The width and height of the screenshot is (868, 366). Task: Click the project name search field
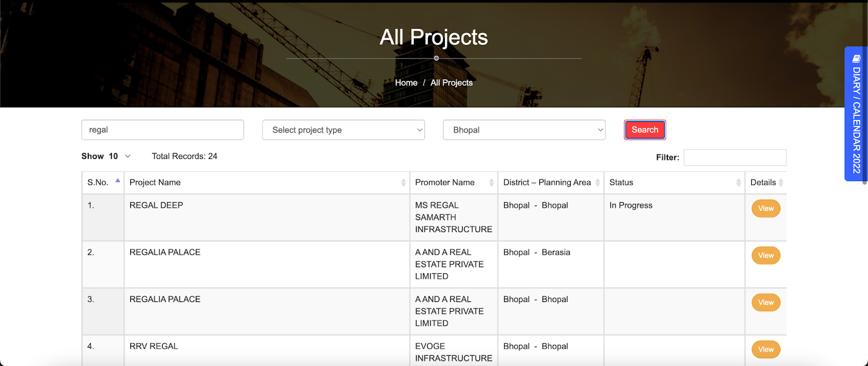(163, 130)
